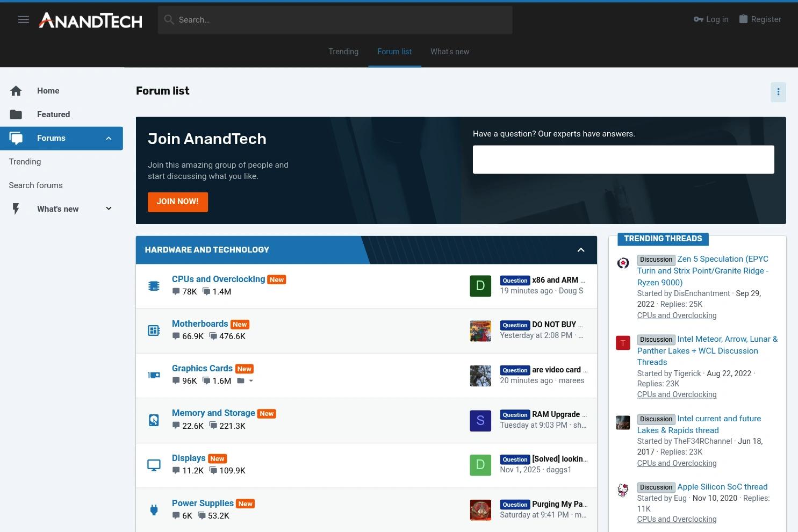Click Eug avatar beside Apple Silicon thread
Image resolution: width=798 pixels, height=532 pixels.
pos(623,491)
